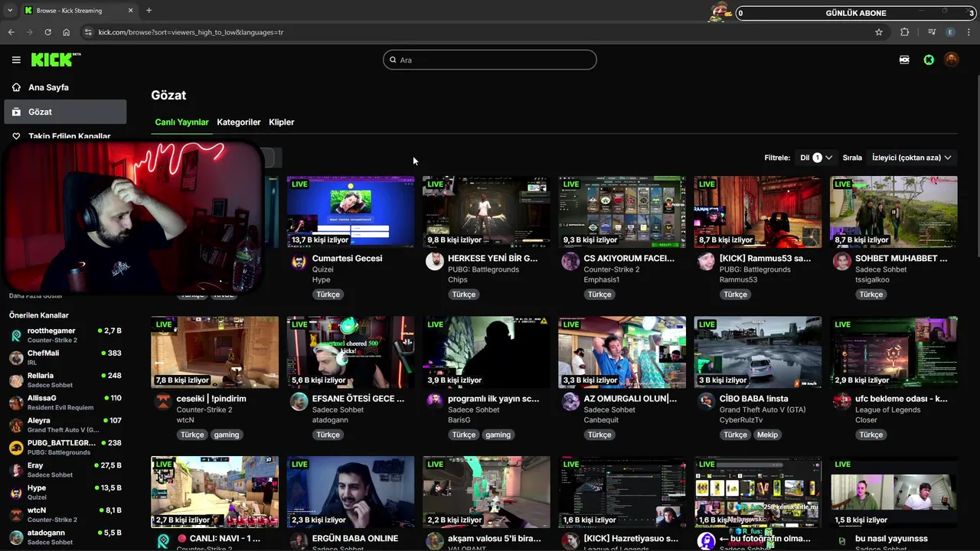Image resolution: width=980 pixels, height=551 pixels.
Task: Click Türkçe tag under Cumartesi Gecesi
Action: [328, 295]
